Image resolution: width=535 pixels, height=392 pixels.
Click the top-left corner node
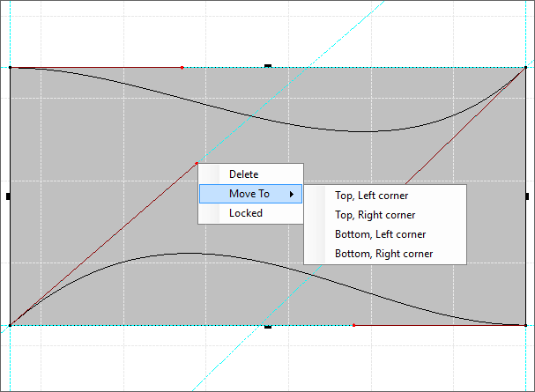click(x=11, y=68)
